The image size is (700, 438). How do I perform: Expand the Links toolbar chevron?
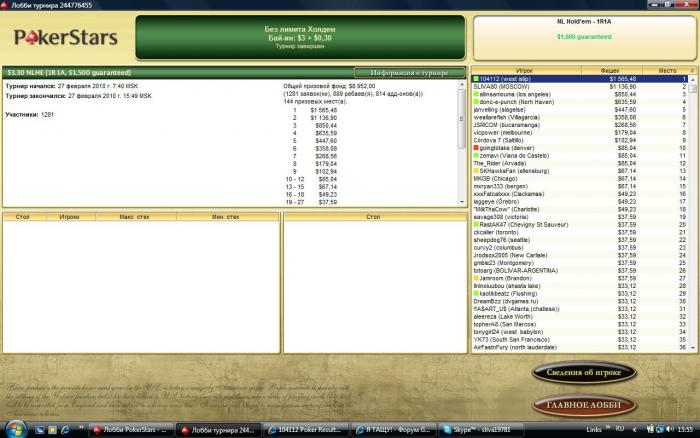point(608,428)
